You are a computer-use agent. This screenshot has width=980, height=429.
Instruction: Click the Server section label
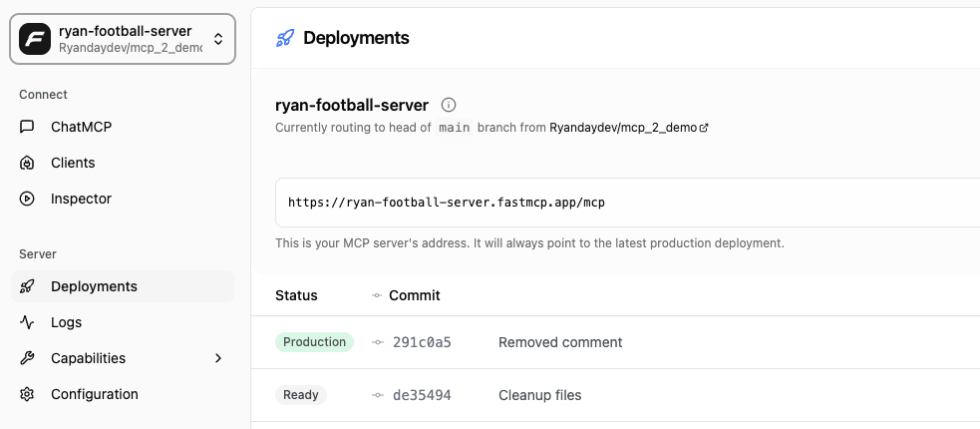click(38, 253)
